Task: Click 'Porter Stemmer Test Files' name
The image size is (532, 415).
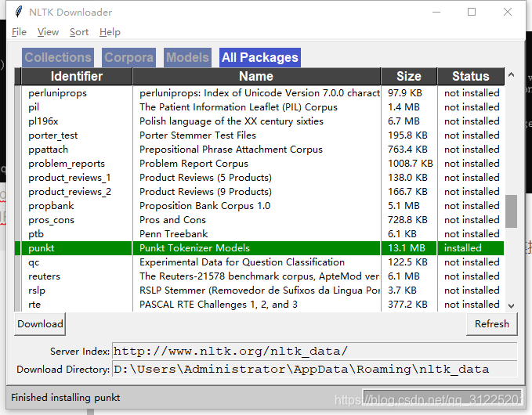Action: pos(197,135)
